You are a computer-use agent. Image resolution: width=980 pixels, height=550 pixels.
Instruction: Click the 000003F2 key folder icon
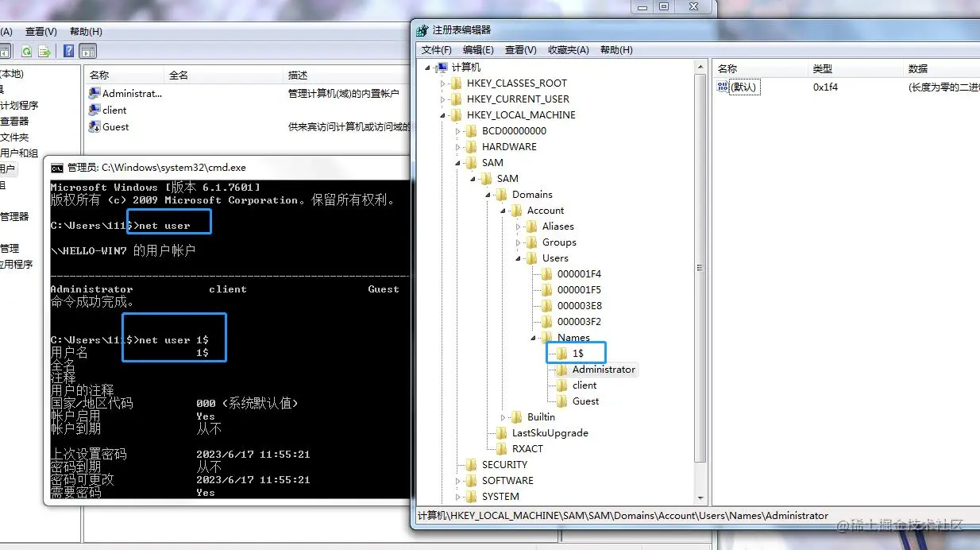pyautogui.click(x=547, y=322)
